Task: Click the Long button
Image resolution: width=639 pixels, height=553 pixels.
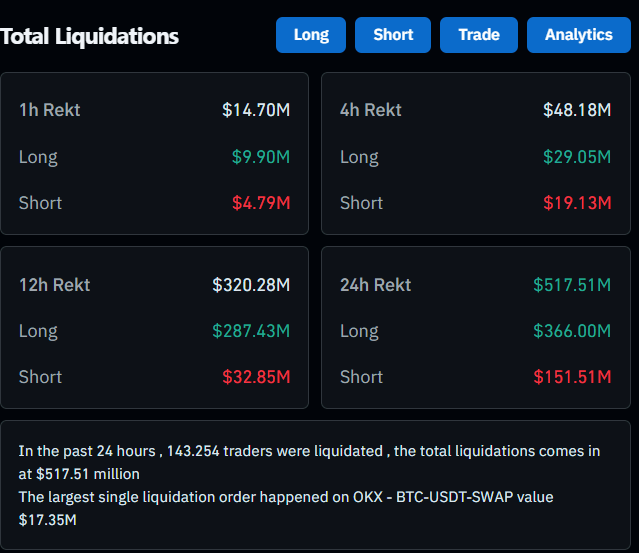Action: point(311,35)
